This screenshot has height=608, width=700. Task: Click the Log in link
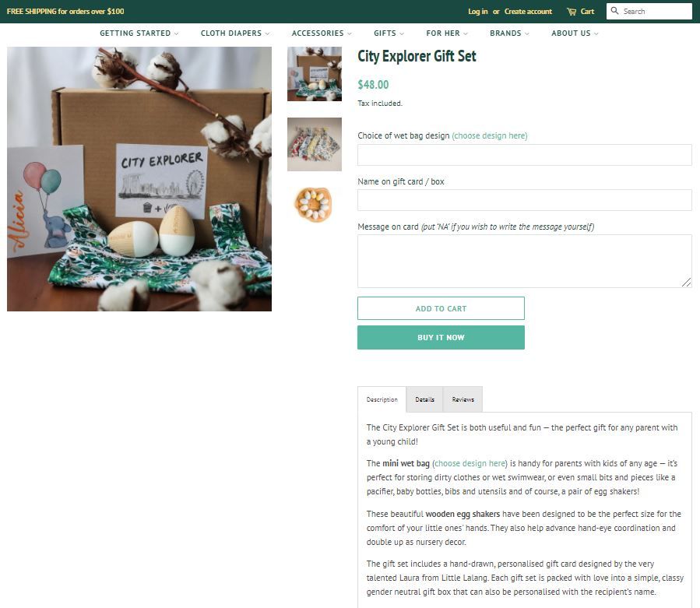coord(477,12)
